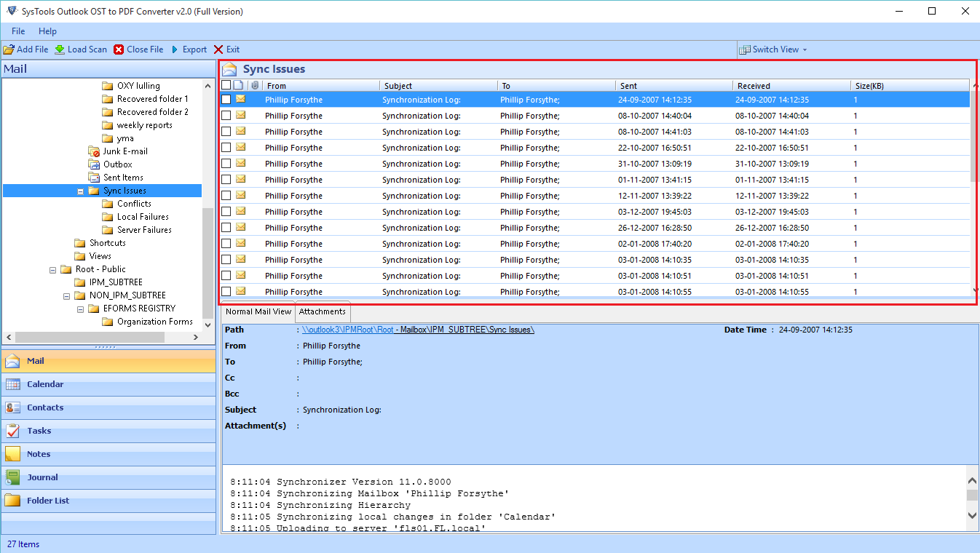Open the File menu

pos(18,31)
